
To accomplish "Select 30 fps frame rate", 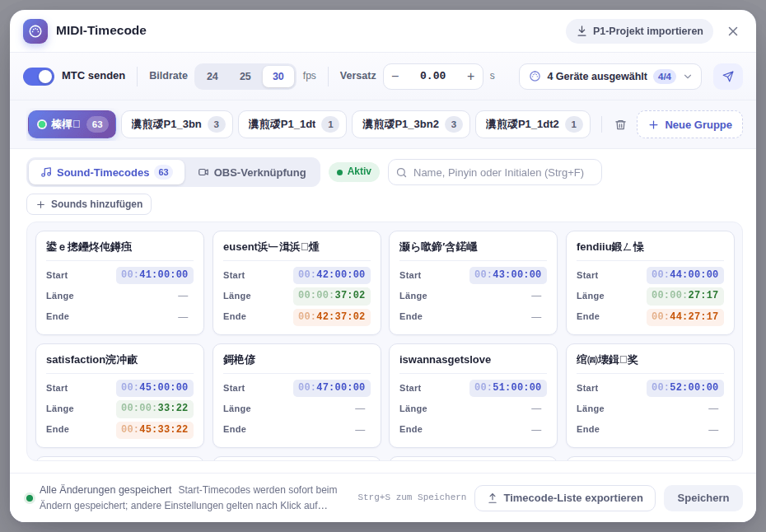I will (278, 77).
